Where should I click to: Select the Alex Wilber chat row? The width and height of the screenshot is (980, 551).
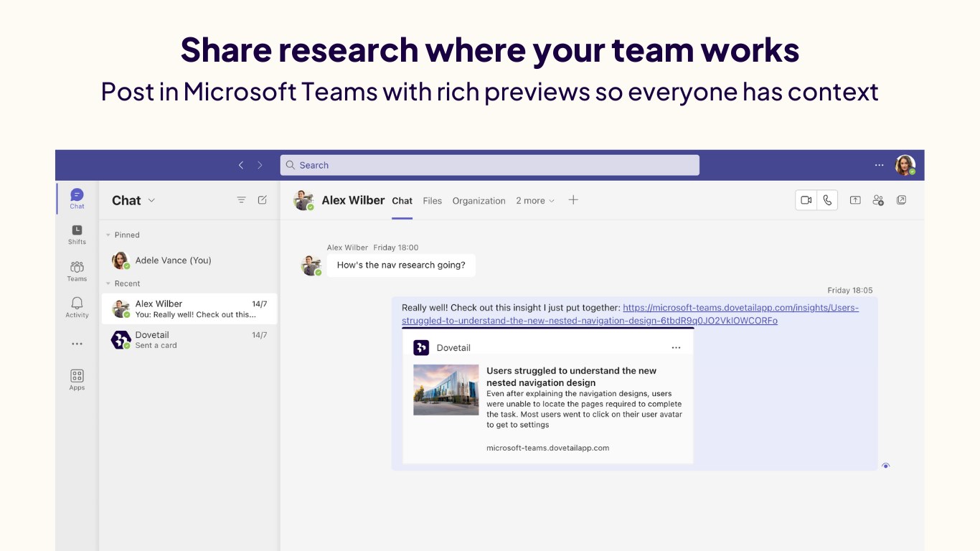pyautogui.click(x=189, y=309)
